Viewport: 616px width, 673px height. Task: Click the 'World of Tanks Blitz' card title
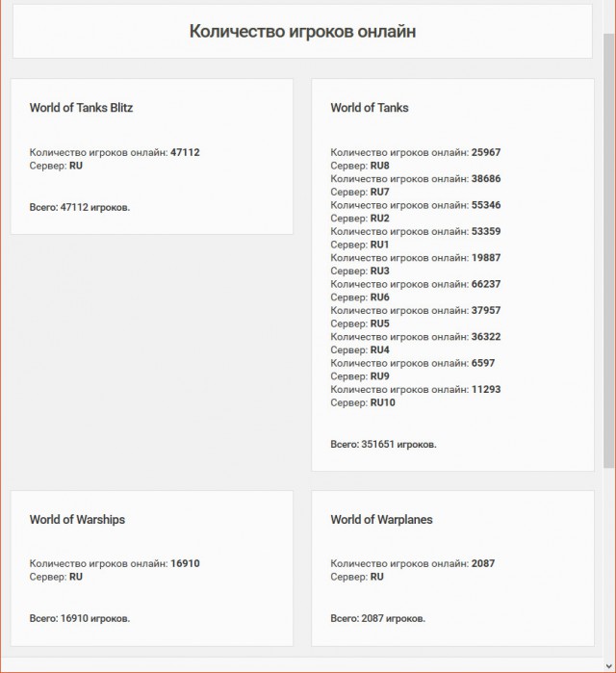coord(81,108)
